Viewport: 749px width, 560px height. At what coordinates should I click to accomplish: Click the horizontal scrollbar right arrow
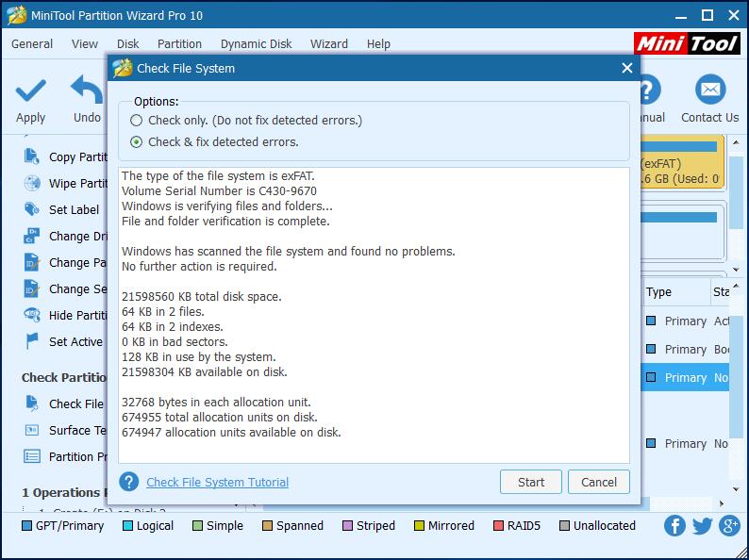coord(722,503)
